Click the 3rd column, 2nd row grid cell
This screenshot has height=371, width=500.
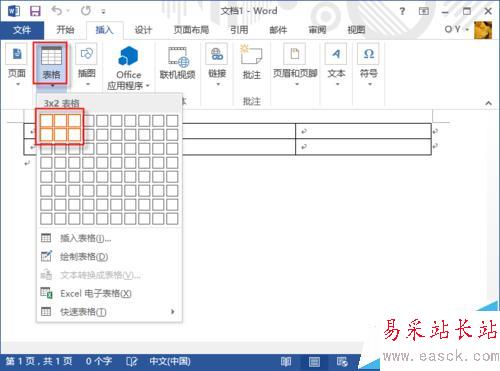(x=74, y=135)
